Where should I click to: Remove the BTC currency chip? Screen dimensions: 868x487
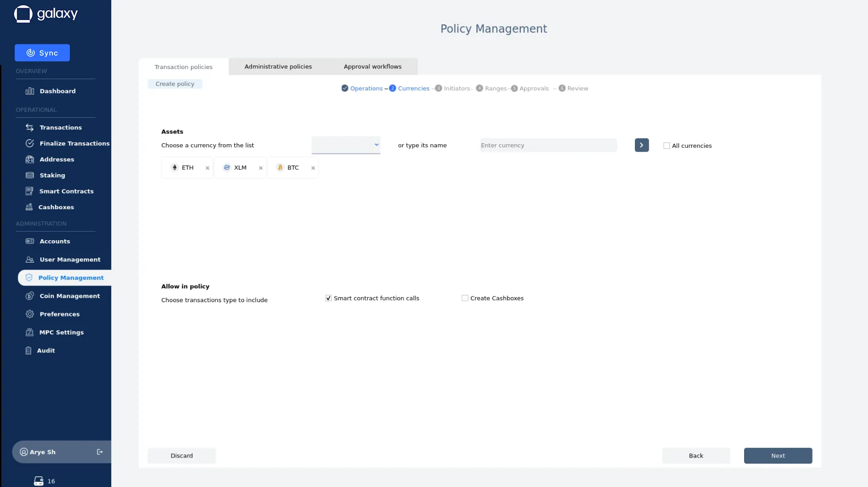[313, 168]
